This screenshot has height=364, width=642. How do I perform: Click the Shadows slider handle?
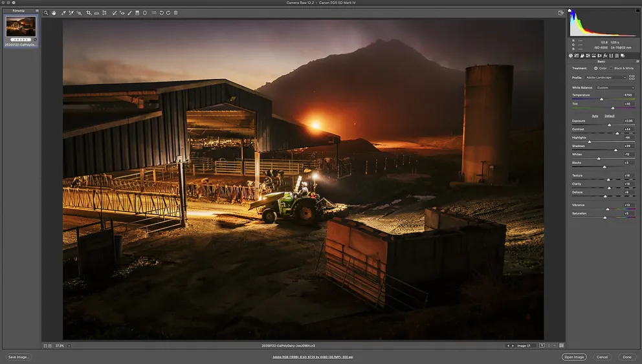pyautogui.click(x=615, y=150)
